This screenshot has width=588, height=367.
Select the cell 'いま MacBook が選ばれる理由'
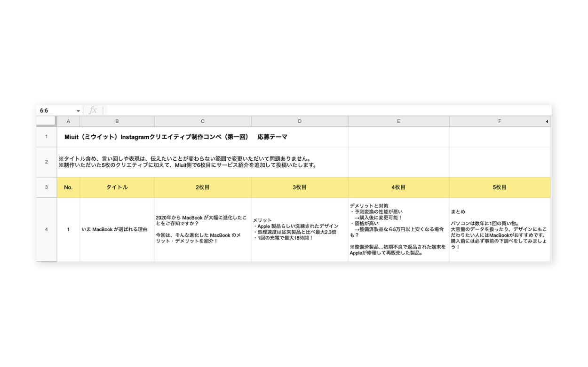click(117, 229)
